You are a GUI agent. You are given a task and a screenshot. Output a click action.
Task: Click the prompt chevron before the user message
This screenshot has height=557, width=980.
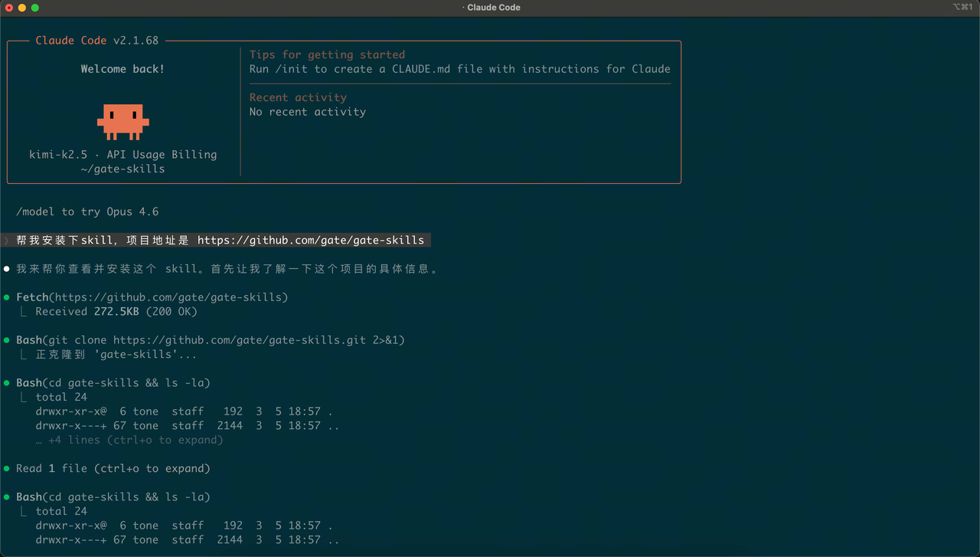coord(7,241)
